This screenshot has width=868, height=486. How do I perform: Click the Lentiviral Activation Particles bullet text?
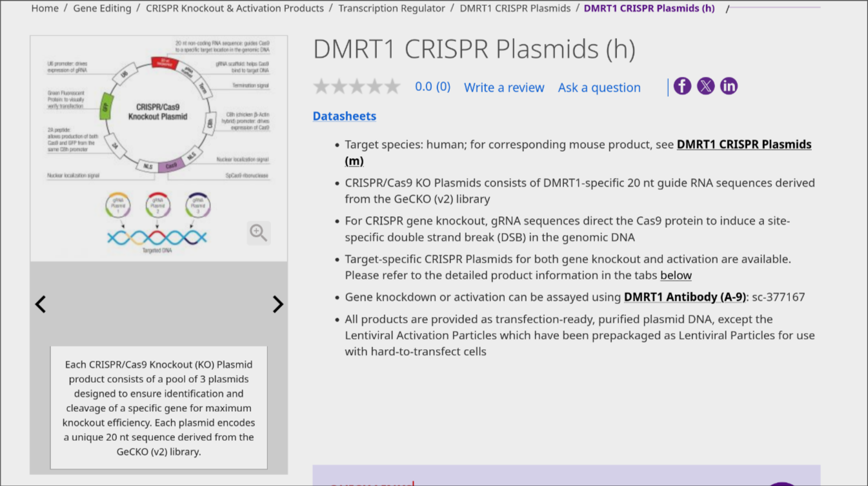[x=580, y=336]
